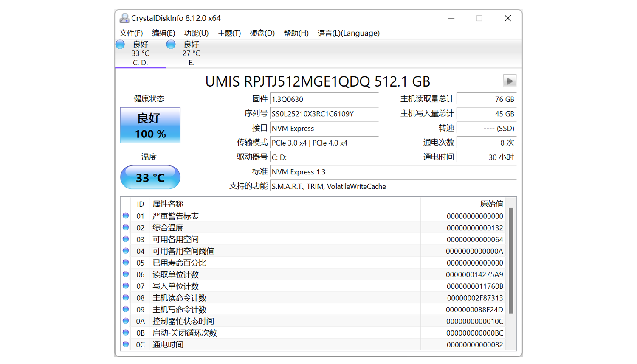
Task: Open the 编辑(E) menu
Action: click(163, 33)
